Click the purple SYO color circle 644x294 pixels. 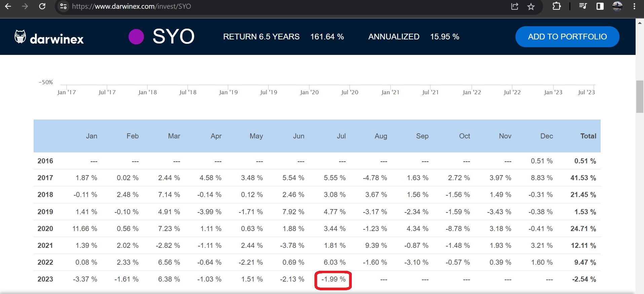tap(136, 37)
